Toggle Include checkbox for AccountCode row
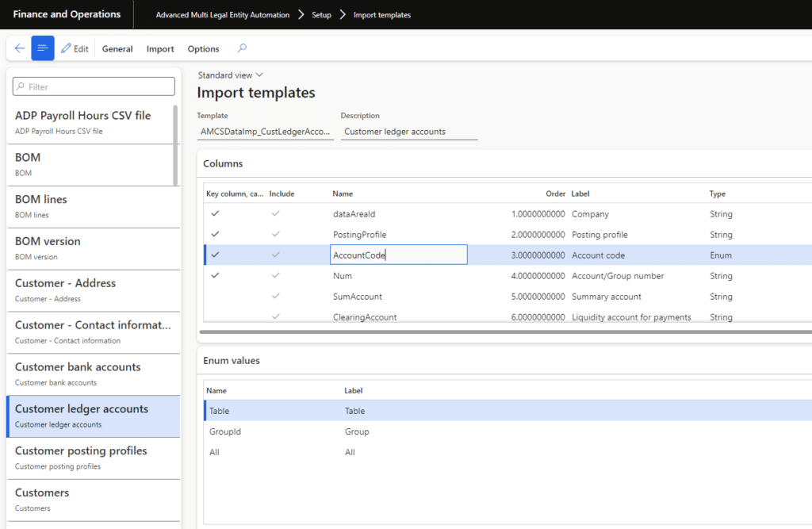This screenshot has height=529, width=812. click(x=275, y=255)
